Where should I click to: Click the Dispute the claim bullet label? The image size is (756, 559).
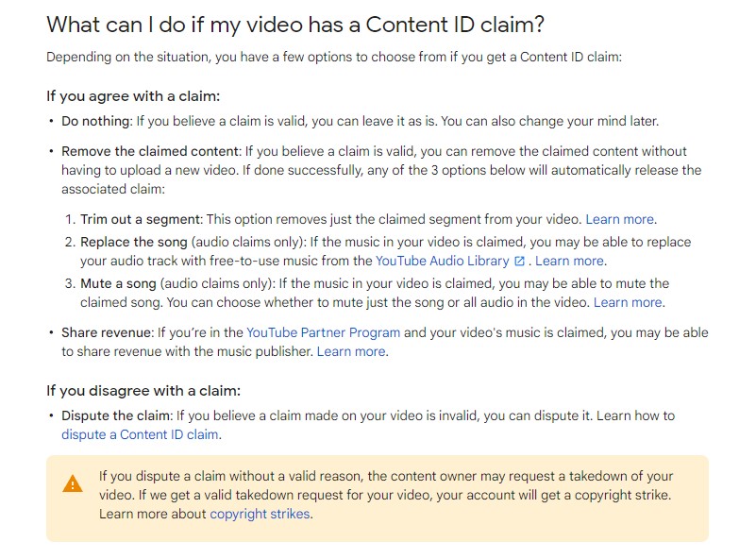click(115, 415)
